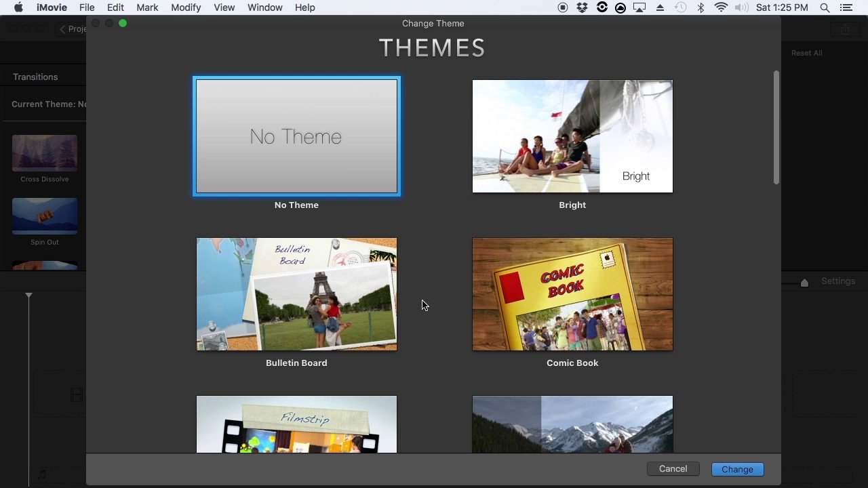Open the iMovie menu
The height and width of the screenshot is (488, 868).
click(x=52, y=7)
